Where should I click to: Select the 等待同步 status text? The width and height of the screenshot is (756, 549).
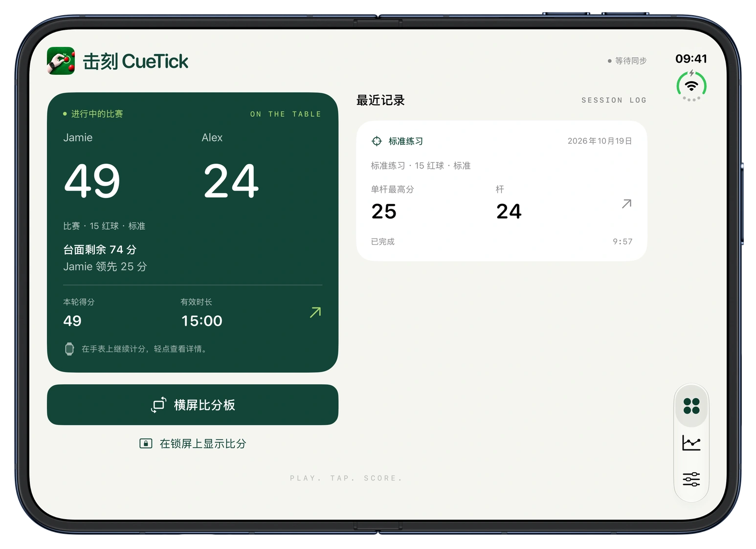coord(631,61)
